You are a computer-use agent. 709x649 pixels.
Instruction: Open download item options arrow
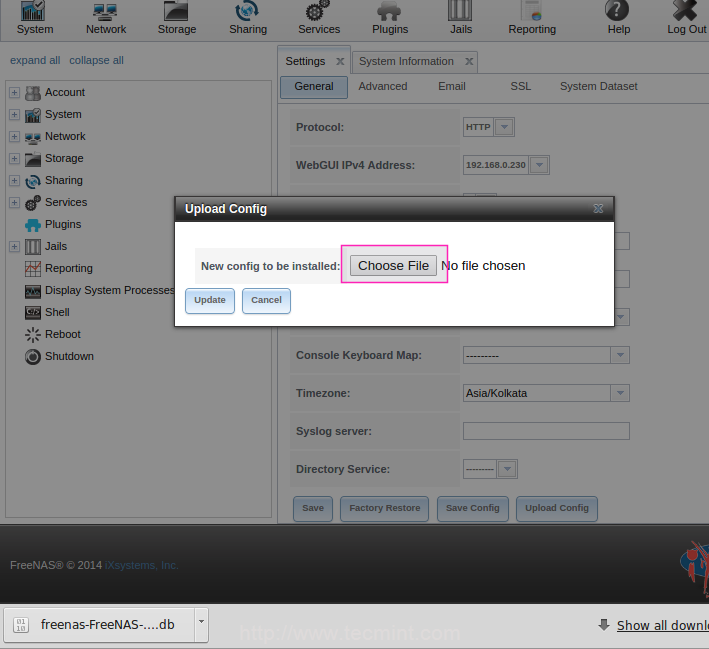coord(201,625)
